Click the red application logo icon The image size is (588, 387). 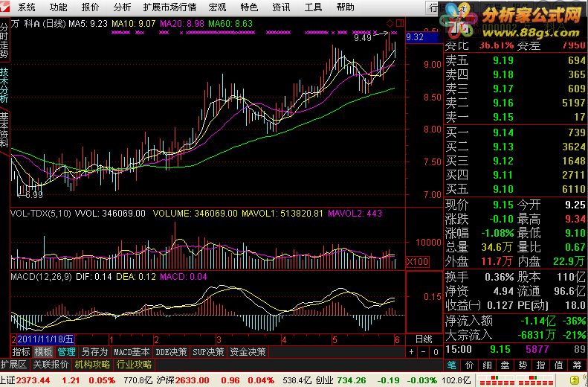(x=4, y=7)
